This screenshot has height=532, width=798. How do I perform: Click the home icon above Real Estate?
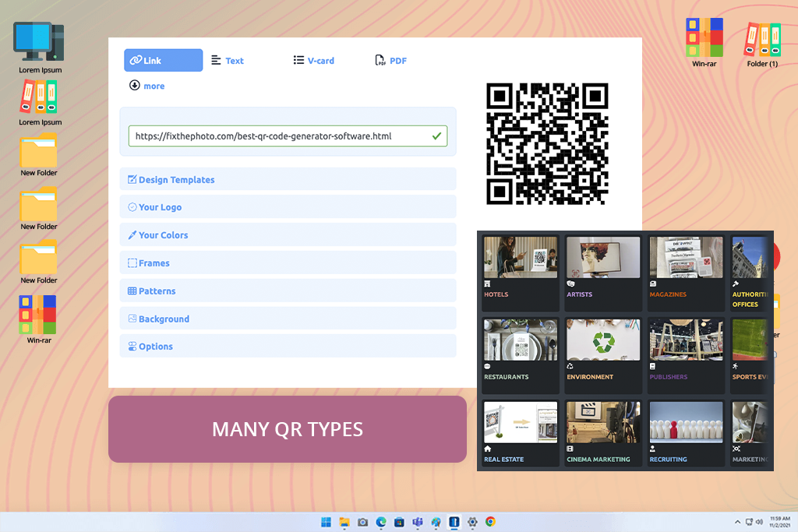point(488,449)
